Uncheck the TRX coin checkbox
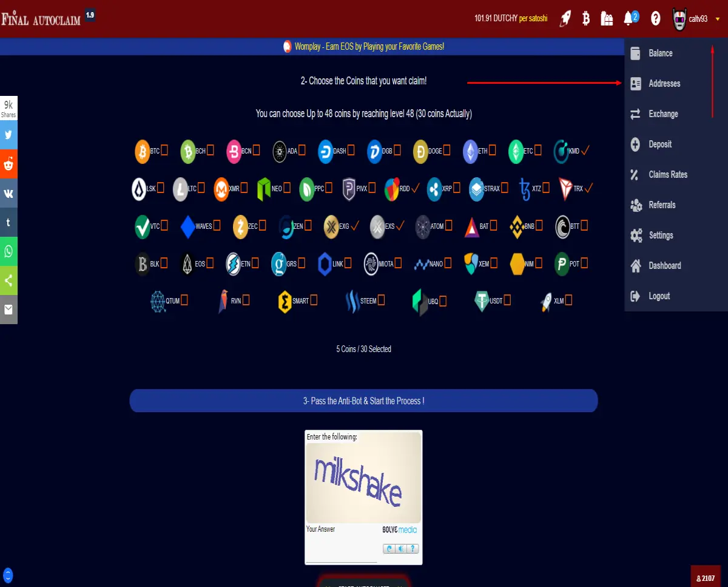728x587 pixels. [588, 188]
